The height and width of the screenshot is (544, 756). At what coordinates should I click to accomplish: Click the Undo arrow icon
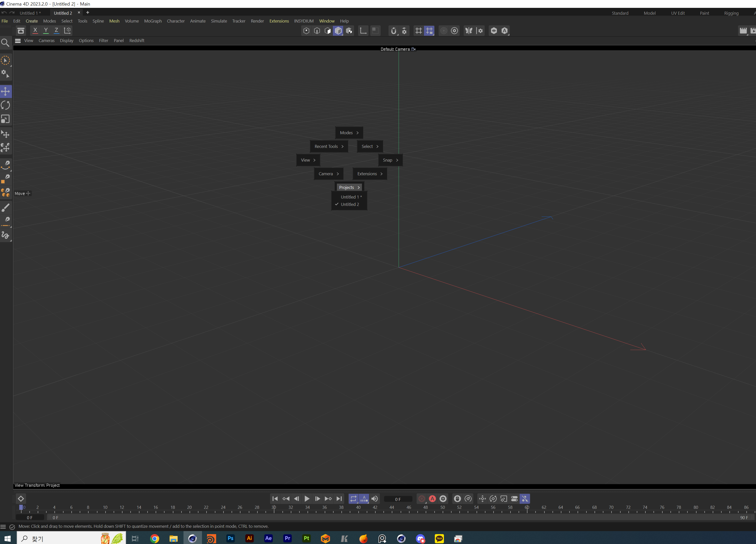pyautogui.click(x=4, y=13)
